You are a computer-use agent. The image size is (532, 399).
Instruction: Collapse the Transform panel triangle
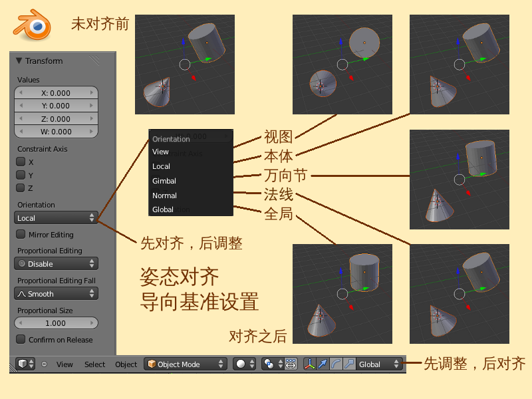[x=19, y=61]
